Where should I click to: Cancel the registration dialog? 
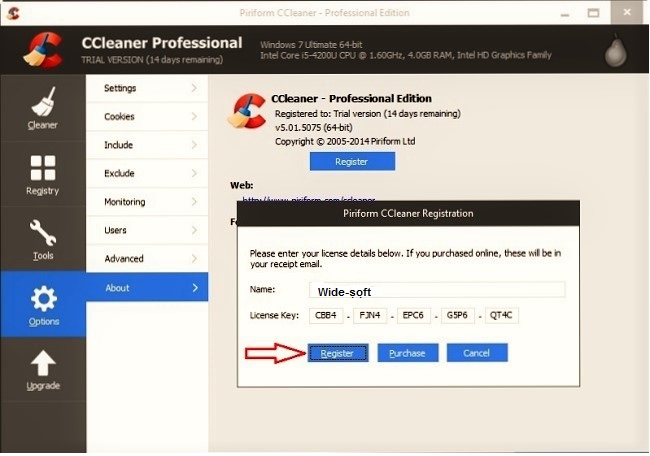pyautogui.click(x=477, y=353)
